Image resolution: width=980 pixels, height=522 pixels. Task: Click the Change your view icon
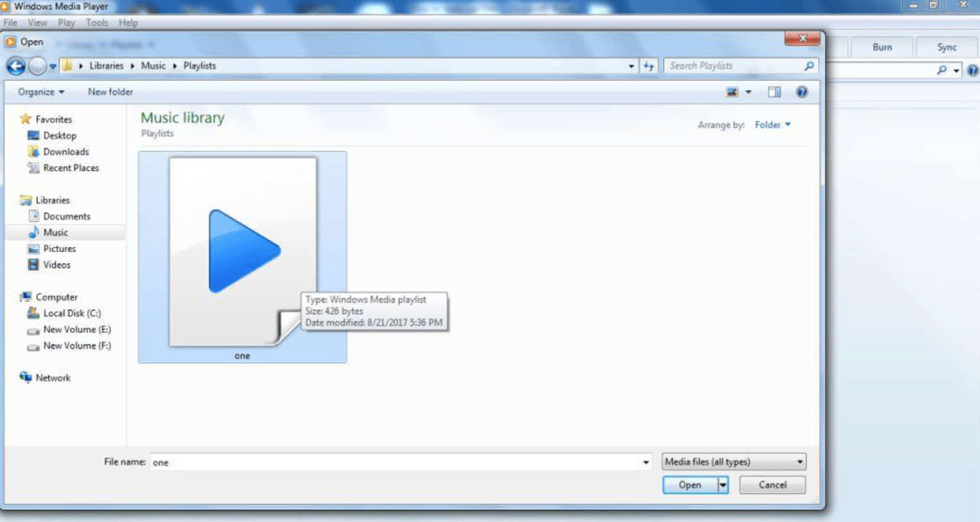click(732, 92)
